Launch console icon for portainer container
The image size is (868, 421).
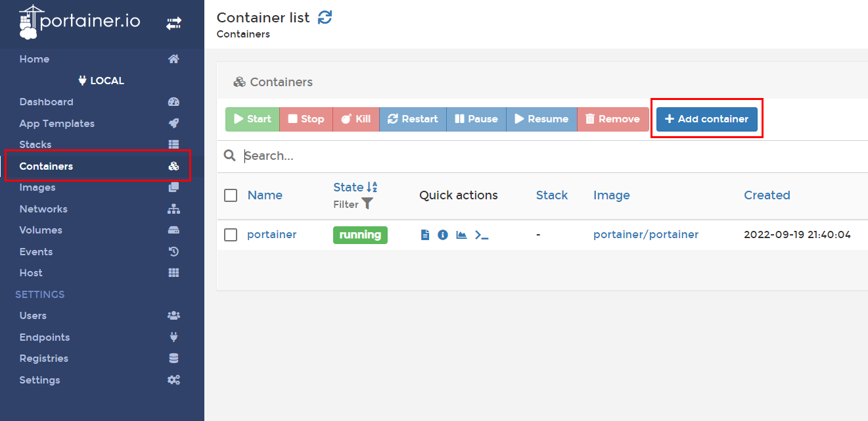pyautogui.click(x=482, y=235)
